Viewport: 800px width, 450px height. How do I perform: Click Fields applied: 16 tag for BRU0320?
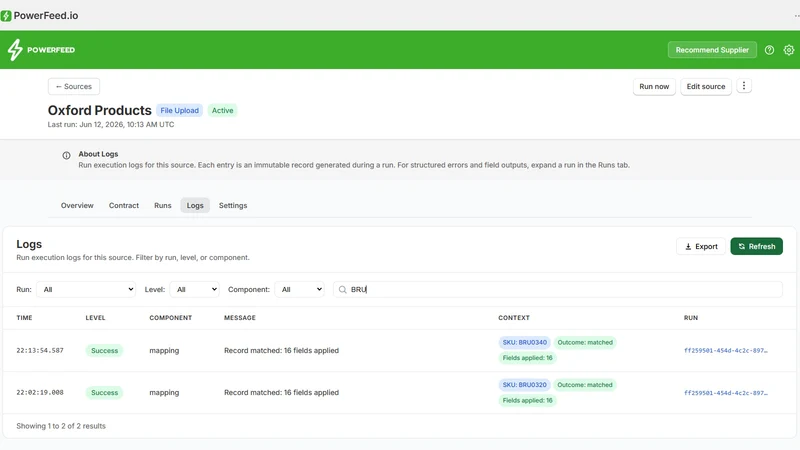(528, 401)
